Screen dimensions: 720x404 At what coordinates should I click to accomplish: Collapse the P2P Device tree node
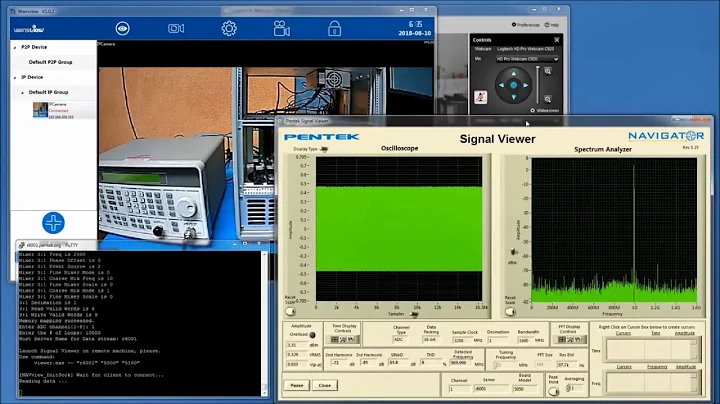pyautogui.click(x=15, y=47)
